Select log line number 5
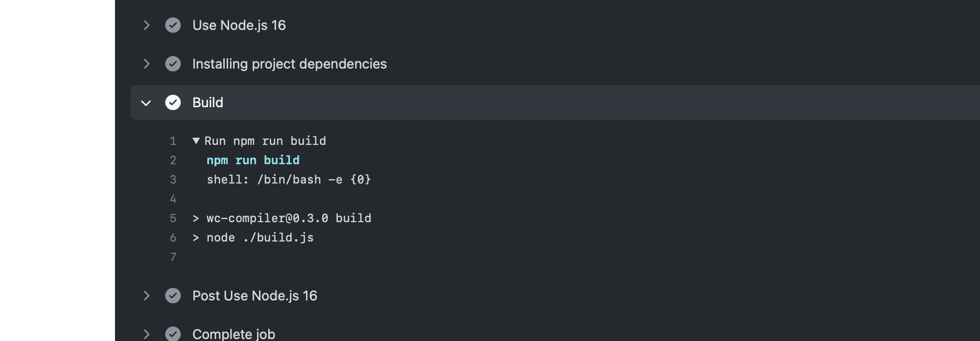This screenshot has height=341, width=980. tap(173, 218)
